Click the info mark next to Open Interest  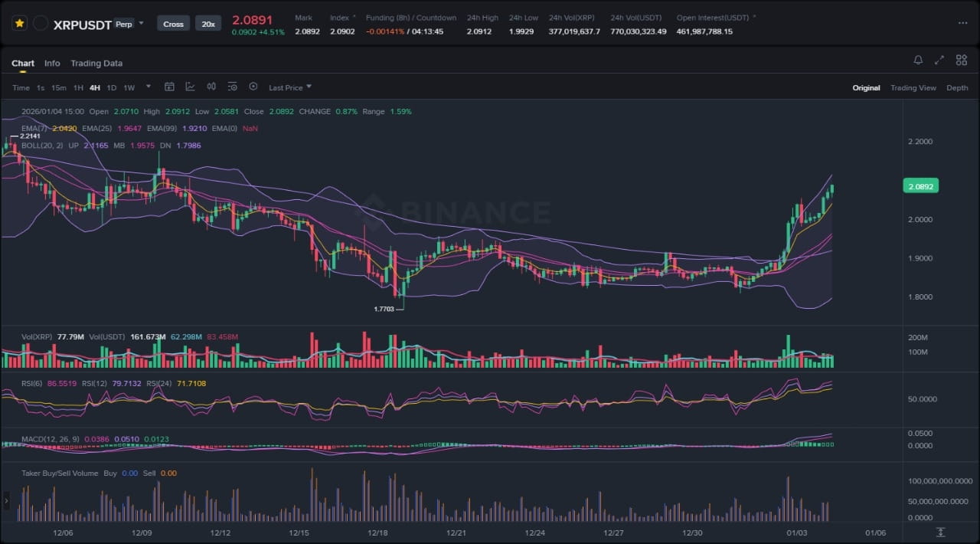tap(754, 16)
